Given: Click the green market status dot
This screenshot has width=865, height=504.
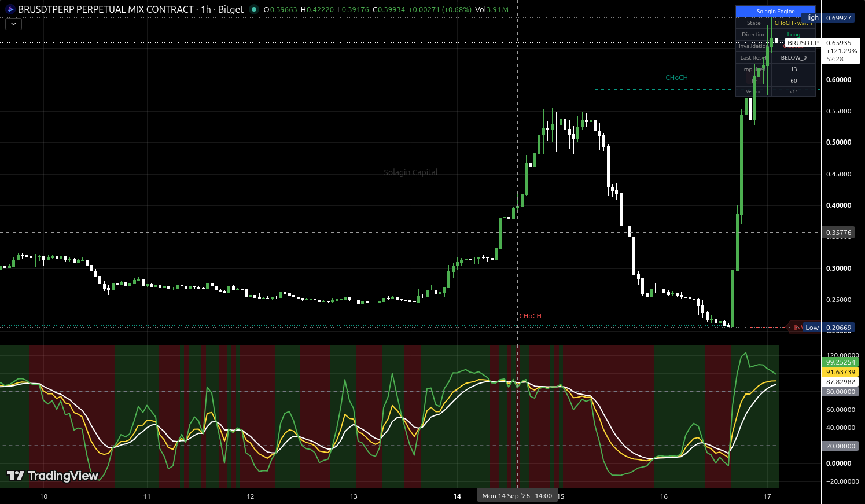Looking at the screenshot, I should (254, 9).
